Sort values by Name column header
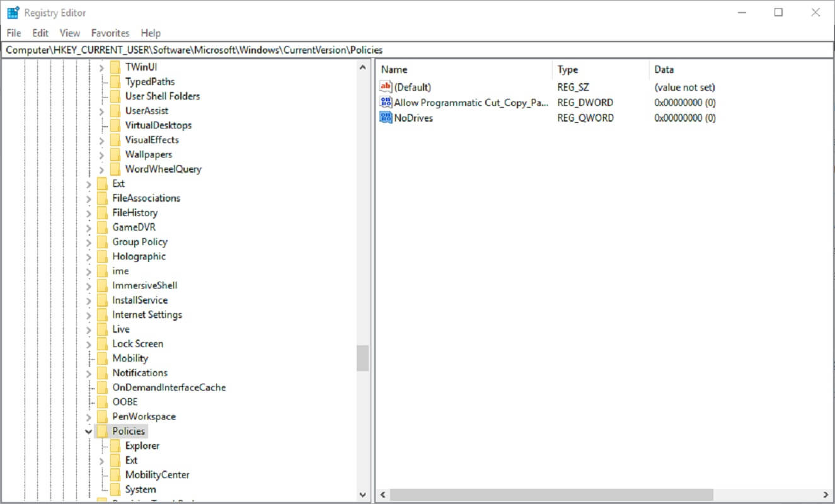 464,69
